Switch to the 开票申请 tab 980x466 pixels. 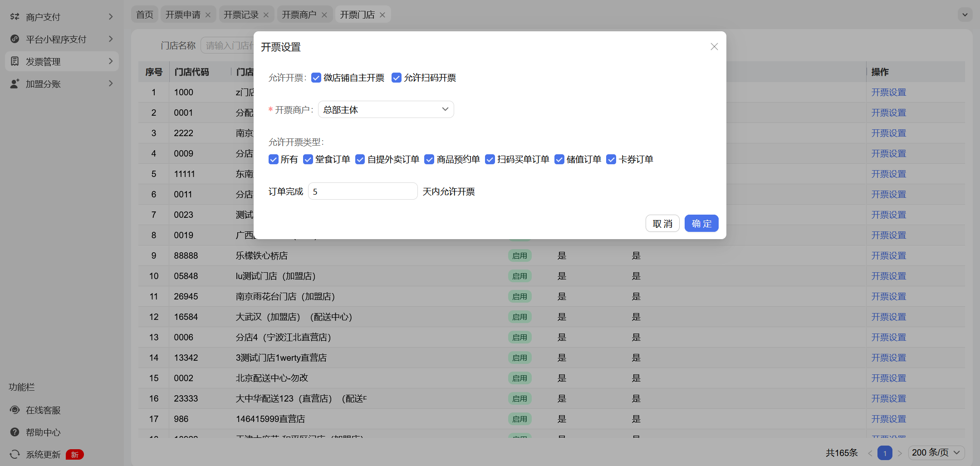[183, 15]
